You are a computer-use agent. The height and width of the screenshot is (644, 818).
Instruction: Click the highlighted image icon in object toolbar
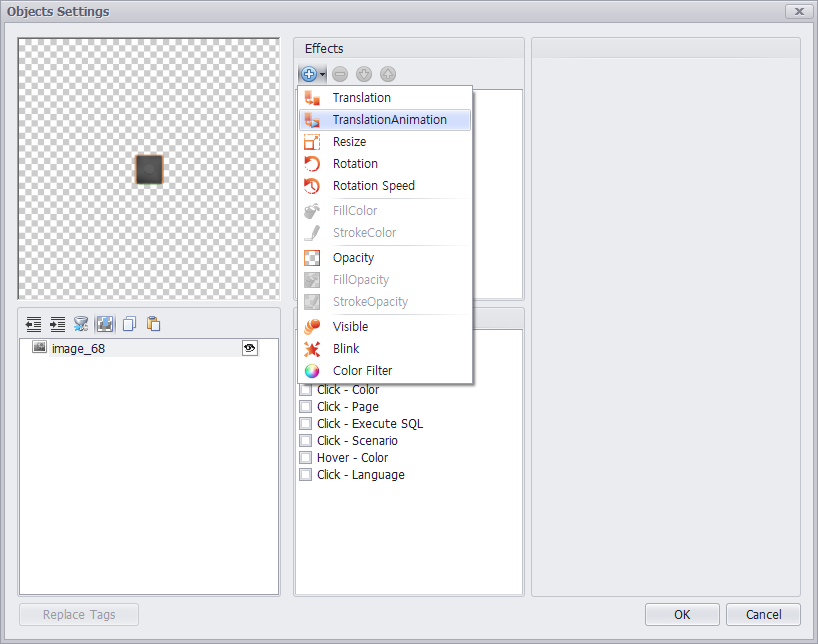pyautogui.click(x=105, y=324)
